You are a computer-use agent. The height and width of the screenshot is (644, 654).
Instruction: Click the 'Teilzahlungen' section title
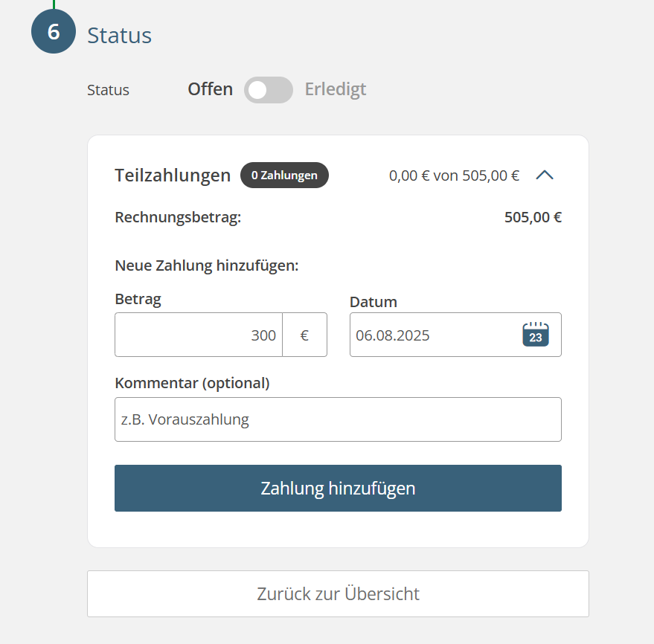(173, 176)
